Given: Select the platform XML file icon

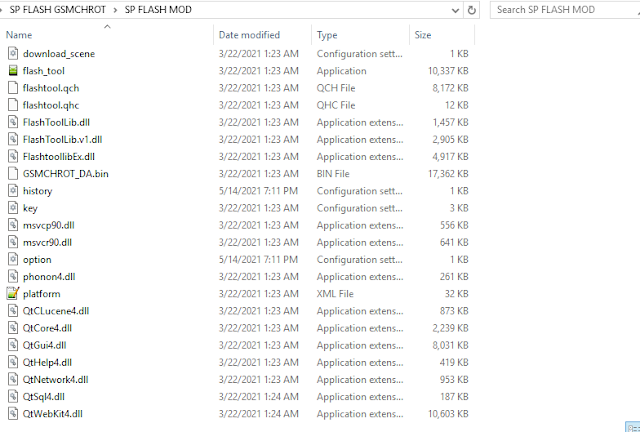Looking at the screenshot, I should point(13,294).
